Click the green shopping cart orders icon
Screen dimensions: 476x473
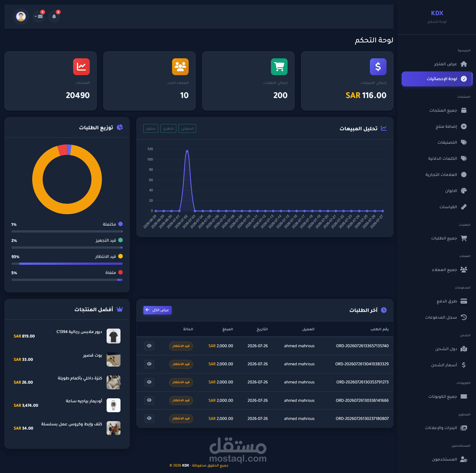point(279,67)
